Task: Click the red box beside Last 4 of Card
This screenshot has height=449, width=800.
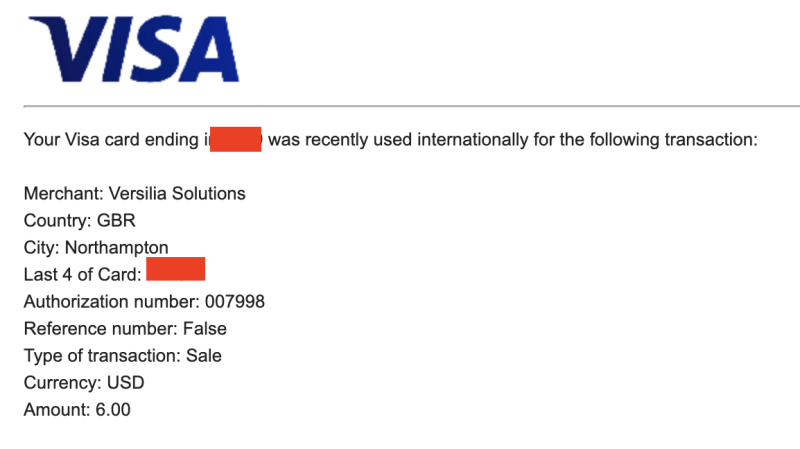Action: click(175, 268)
